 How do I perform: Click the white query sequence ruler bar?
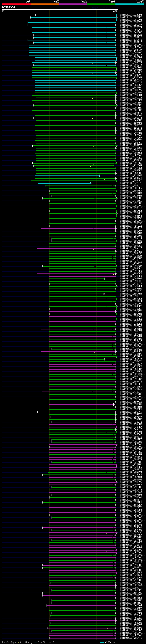point(60,10)
